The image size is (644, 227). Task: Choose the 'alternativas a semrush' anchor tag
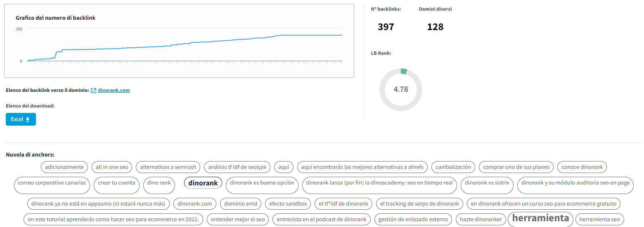(x=168, y=167)
